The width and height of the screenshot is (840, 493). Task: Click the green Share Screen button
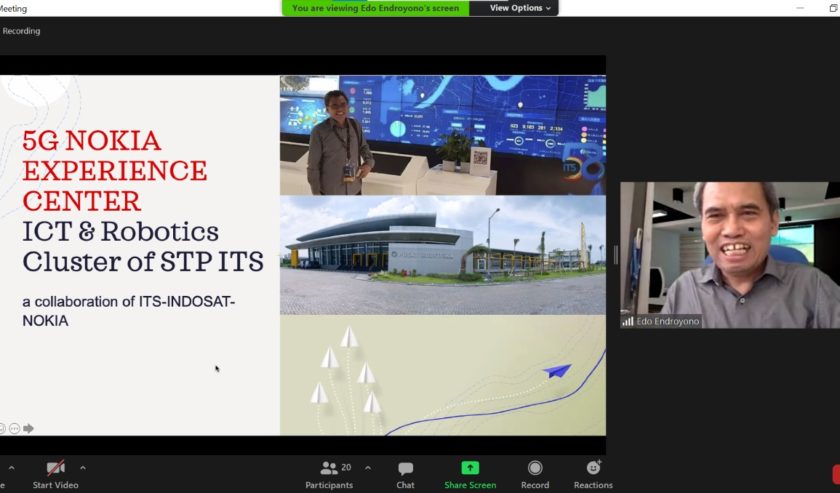pyautogui.click(x=470, y=474)
